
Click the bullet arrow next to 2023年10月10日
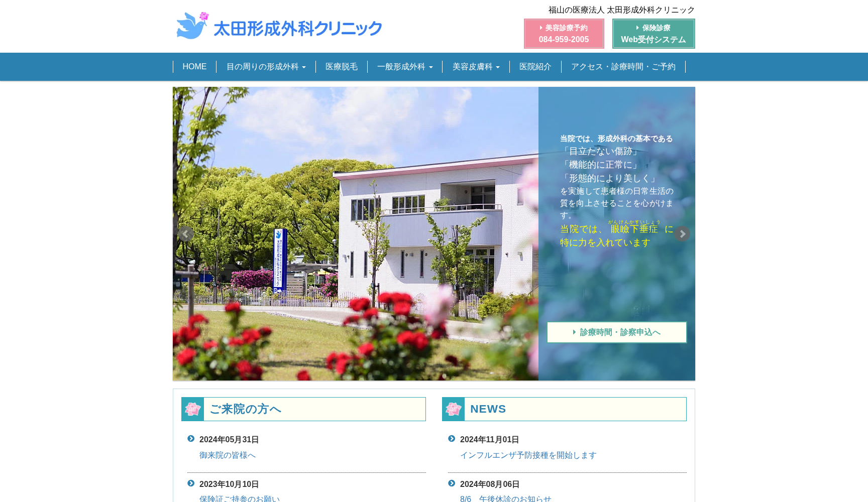(191, 483)
